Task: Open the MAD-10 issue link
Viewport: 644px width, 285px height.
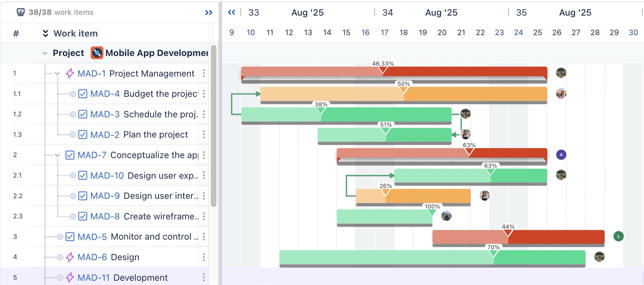Action: coord(107,175)
